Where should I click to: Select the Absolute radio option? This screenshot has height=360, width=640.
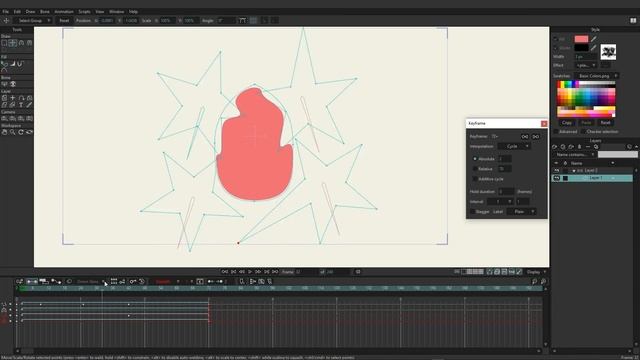475,159
